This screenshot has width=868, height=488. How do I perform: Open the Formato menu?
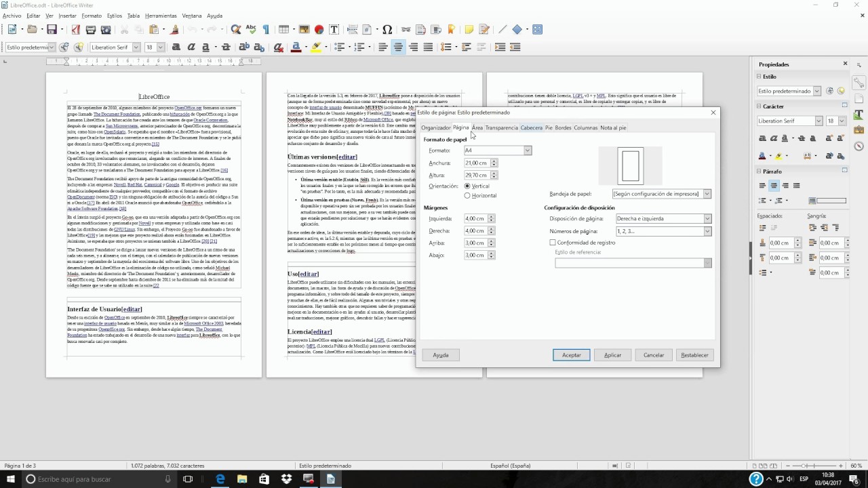click(92, 16)
